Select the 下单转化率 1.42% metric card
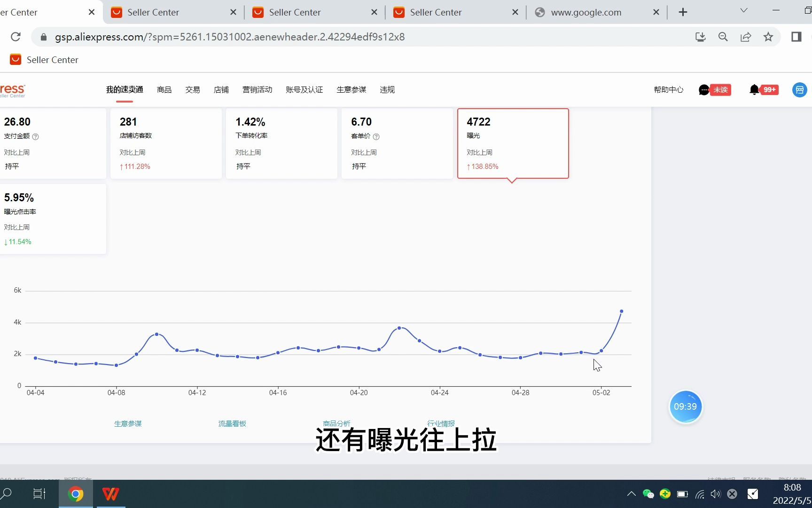Screen dimensions: 812x508 click(281, 143)
